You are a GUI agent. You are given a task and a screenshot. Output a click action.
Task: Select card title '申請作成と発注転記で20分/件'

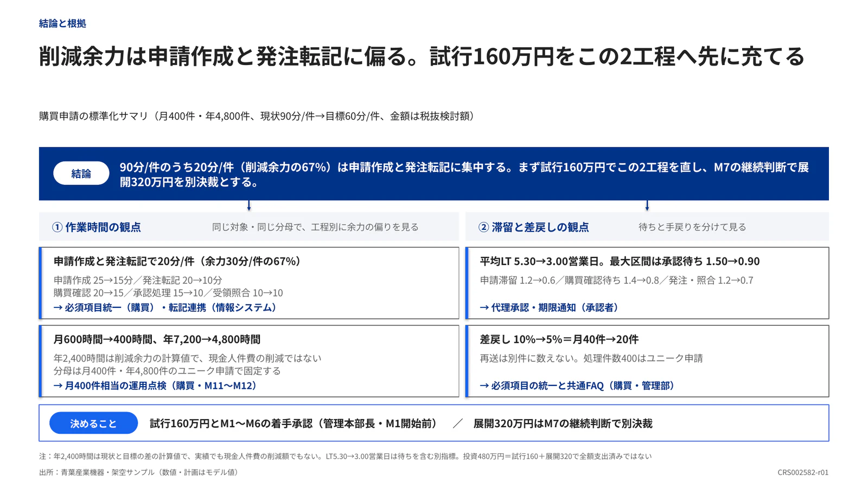(x=177, y=261)
